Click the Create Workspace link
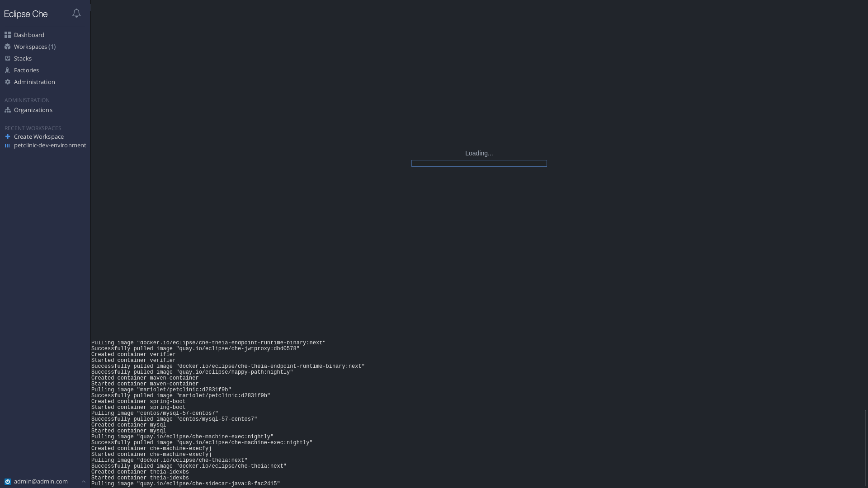Image resolution: width=868 pixels, height=488 pixels. click(38, 136)
